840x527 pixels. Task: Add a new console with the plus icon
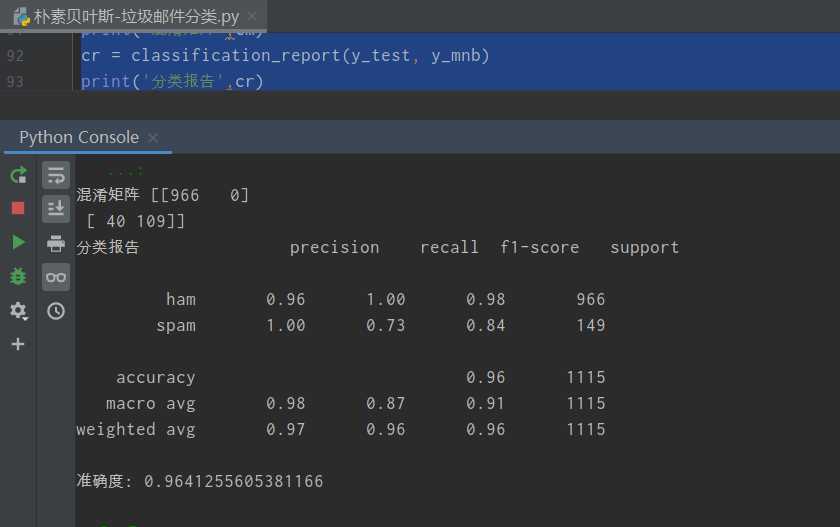click(18, 344)
